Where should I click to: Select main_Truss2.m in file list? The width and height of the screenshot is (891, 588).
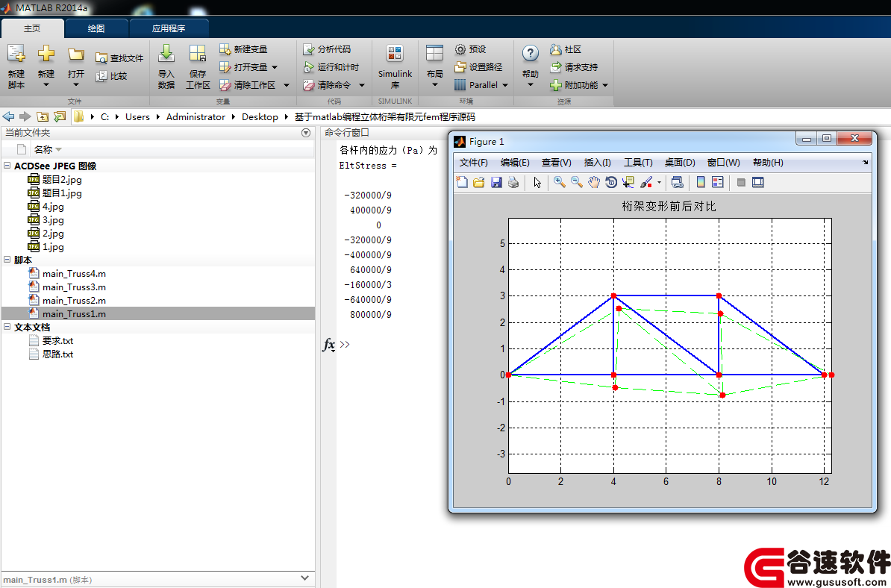tap(74, 301)
